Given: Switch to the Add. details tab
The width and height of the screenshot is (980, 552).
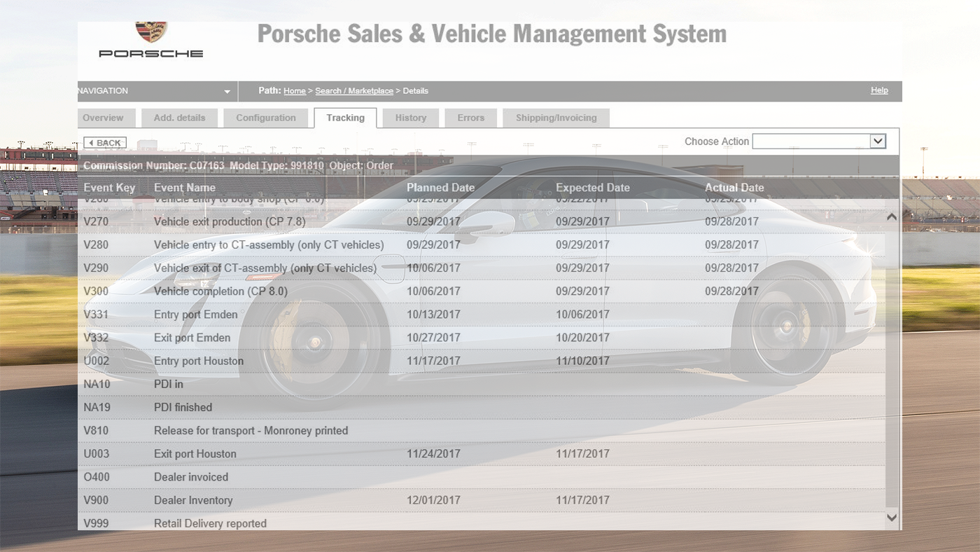Looking at the screenshot, I should pos(179,118).
